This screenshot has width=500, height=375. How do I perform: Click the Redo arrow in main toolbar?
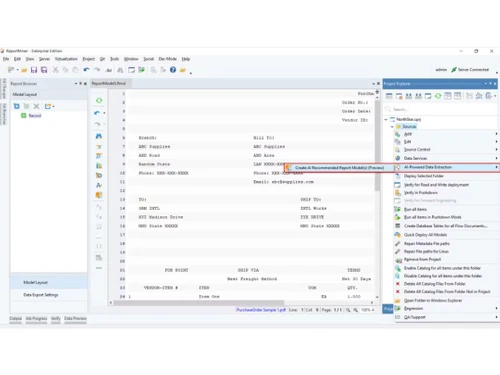coord(97,70)
